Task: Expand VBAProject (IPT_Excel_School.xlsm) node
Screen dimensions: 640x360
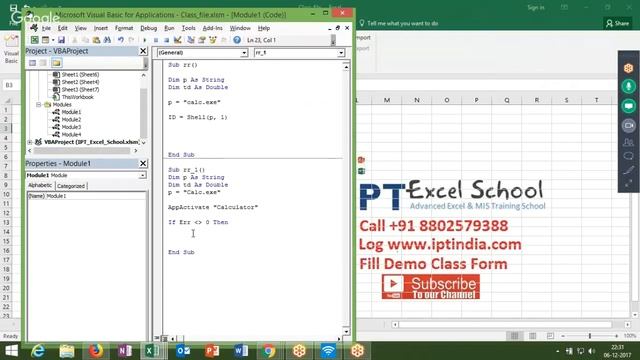Action: click(30, 142)
